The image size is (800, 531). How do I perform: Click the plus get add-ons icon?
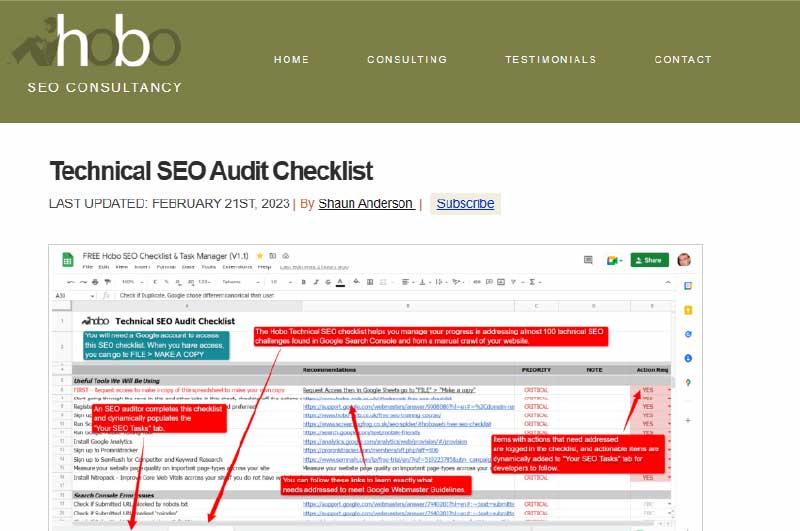[x=688, y=421]
